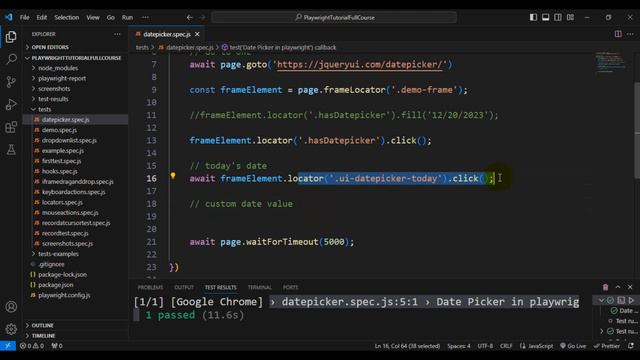
Task: Expand the Open Editors section
Action: click(x=76, y=47)
